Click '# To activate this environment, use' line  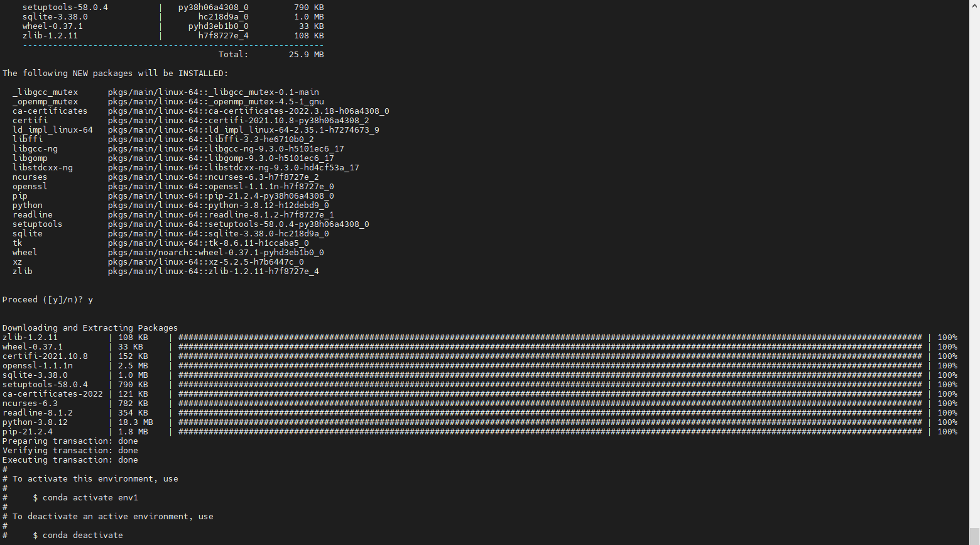point(90,479)
